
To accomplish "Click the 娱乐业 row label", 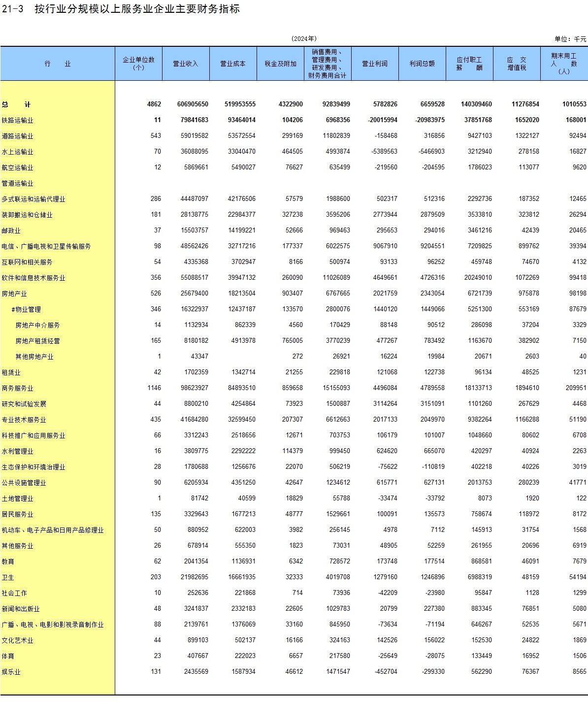I will (11, 672).
